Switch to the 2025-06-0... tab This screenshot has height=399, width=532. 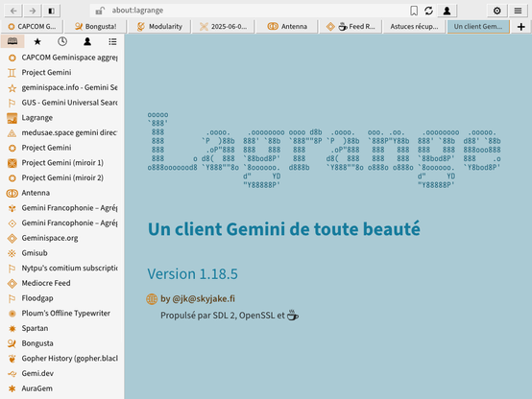224,27
